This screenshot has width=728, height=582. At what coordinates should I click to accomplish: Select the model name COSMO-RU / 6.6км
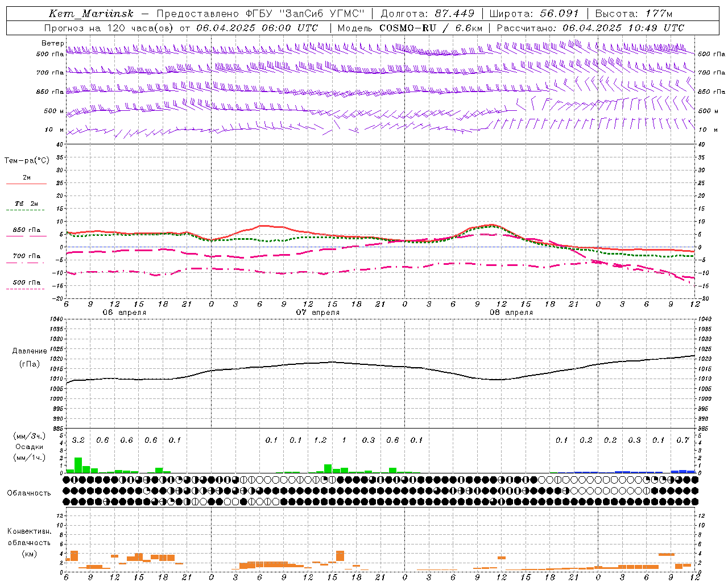pos(431,28)
